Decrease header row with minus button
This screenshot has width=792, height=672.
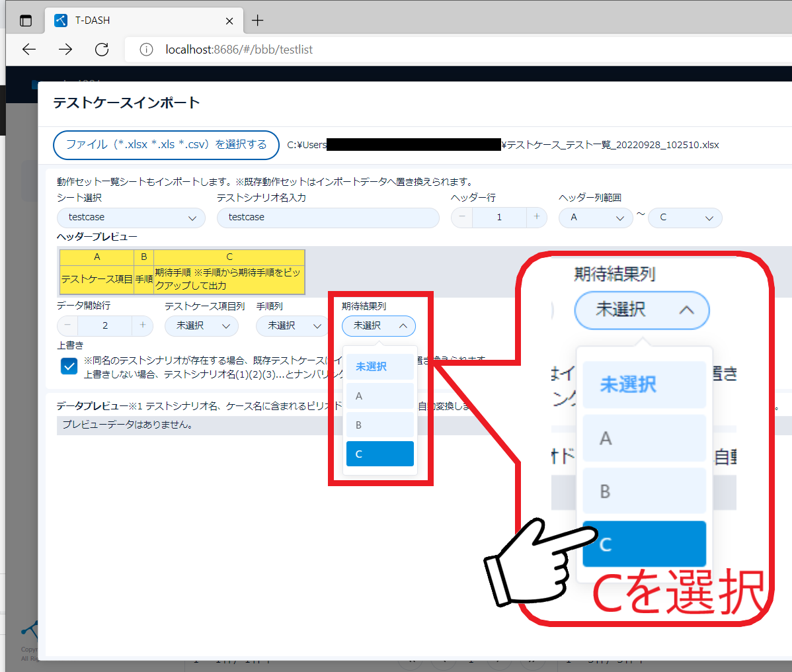(x=462, y=217)
